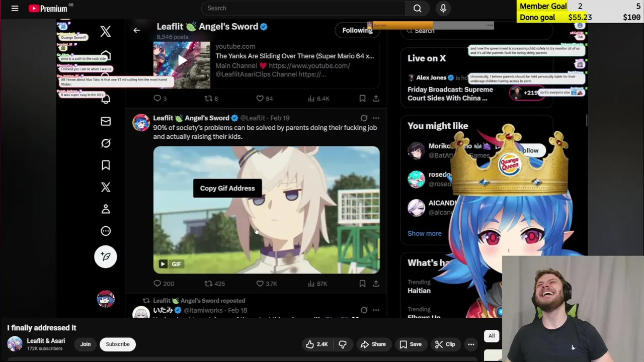
Task: Play the GIF using its play control
Action: point(163,264)
